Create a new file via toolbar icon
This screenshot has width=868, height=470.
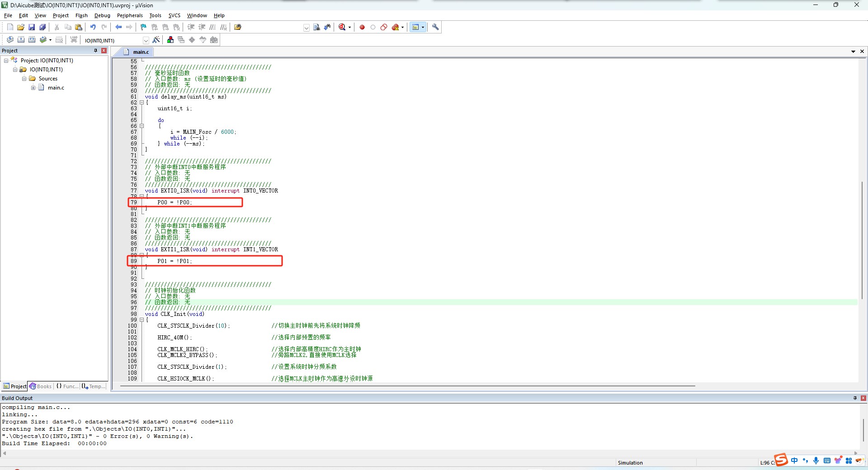10,27
